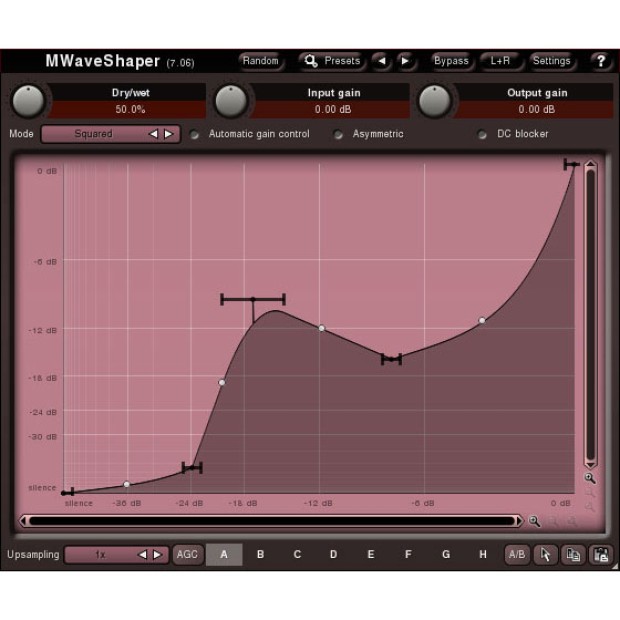
Task: Click white curve point on the steep rise
Action: point(222,382)
